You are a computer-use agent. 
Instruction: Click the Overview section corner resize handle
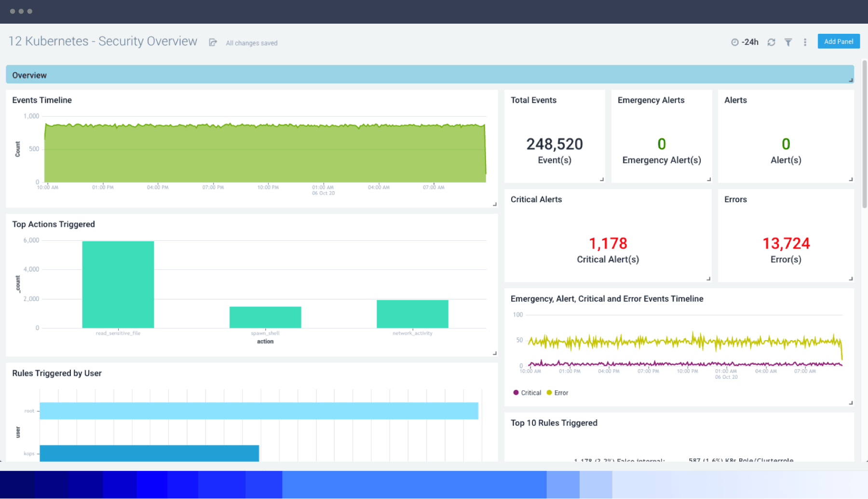pyautogui.click(x=851, y=80)
